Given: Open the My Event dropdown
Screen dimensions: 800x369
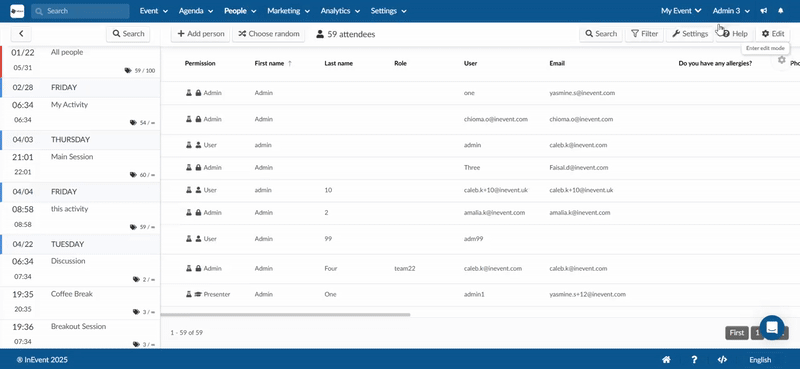Looking at the screenshot, I should pyautogui.click(x=681, y=11).
